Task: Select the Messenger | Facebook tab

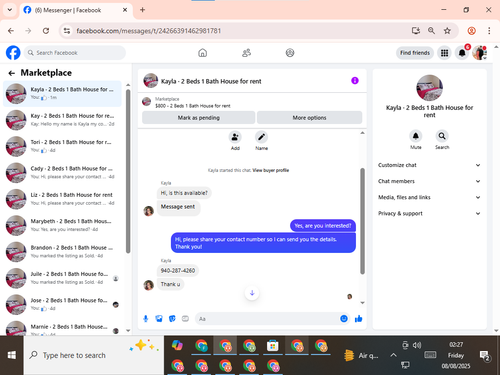Action: click(x=76, y=10)
